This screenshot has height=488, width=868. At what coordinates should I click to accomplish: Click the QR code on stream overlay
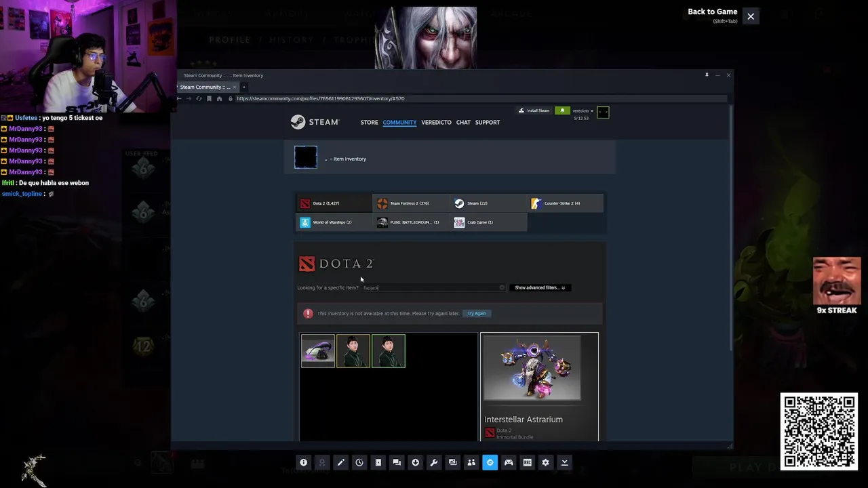coord(818,432)
